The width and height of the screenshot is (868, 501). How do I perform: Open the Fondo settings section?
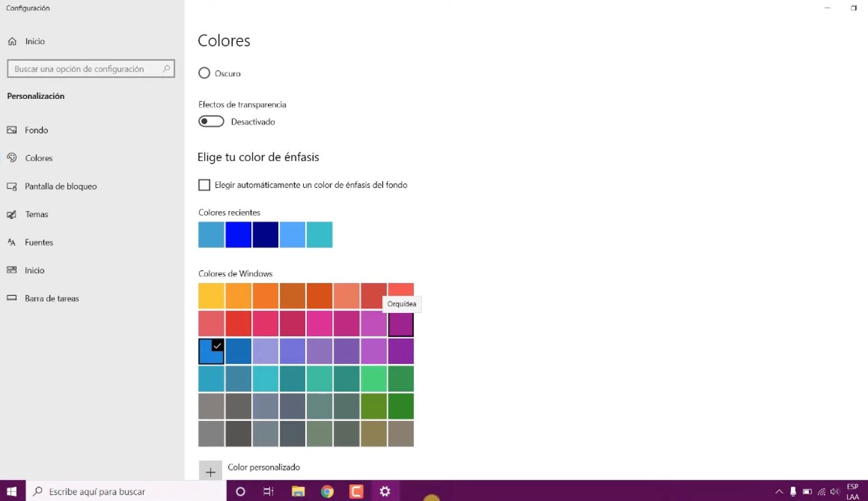(x=36, y=130)
